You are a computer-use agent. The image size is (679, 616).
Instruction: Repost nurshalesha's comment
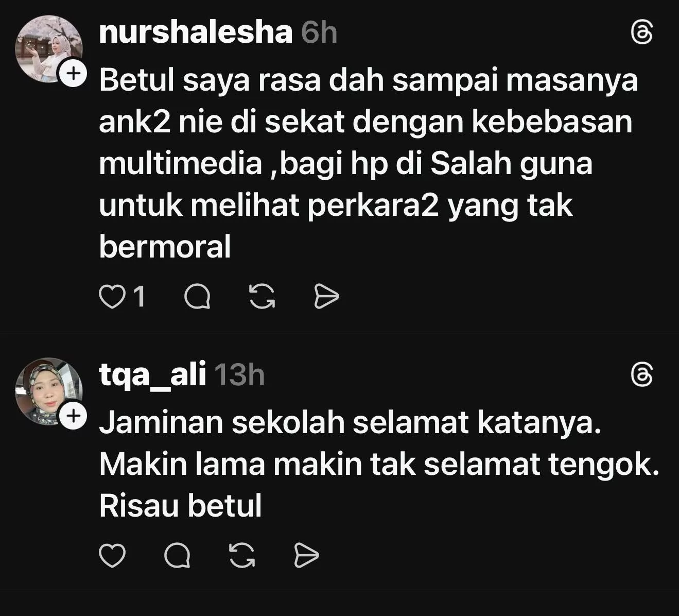(262, 297)
